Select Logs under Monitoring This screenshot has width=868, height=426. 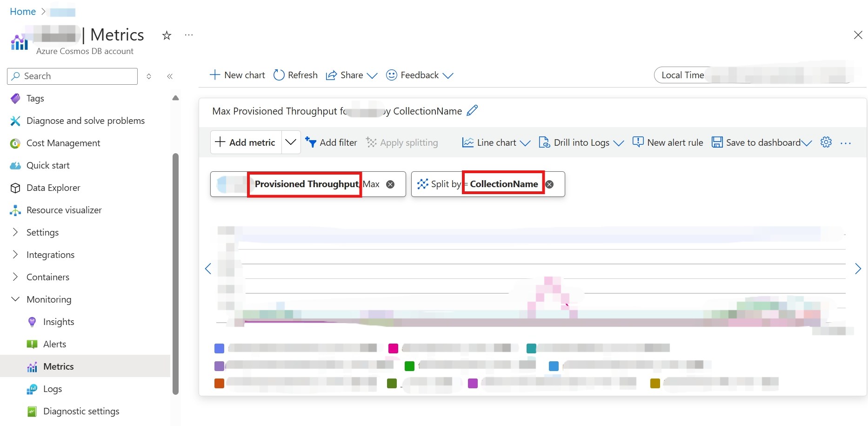[53, 389]
